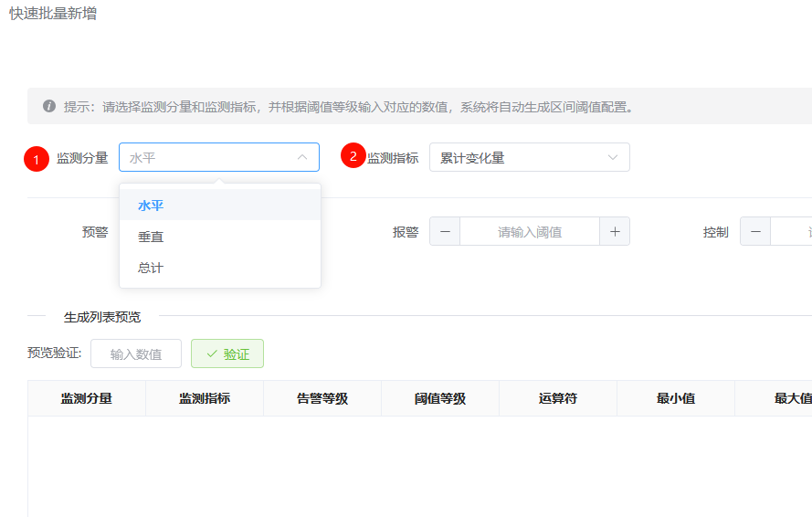Click the green 验证 button
The height and width of the screenshot is (517, 812).
(227, 354)
